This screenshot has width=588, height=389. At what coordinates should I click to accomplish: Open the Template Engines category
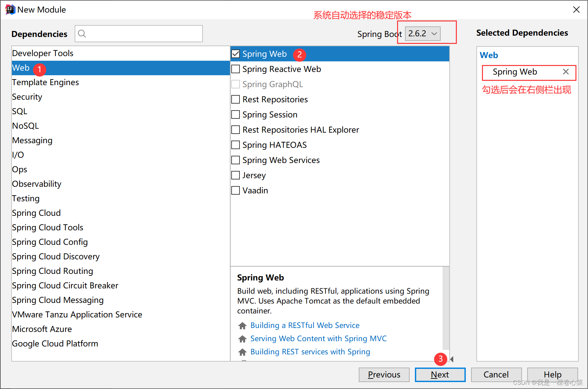[x=121, y=82]
